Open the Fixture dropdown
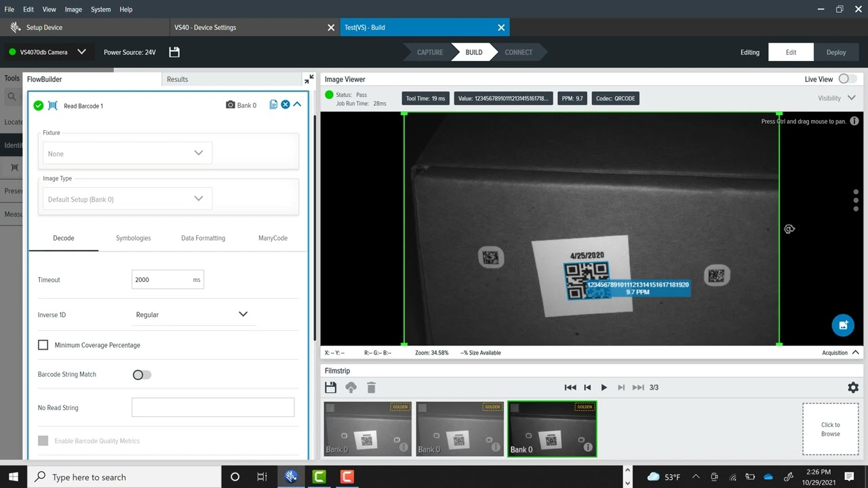 click(x=127, y=153)
